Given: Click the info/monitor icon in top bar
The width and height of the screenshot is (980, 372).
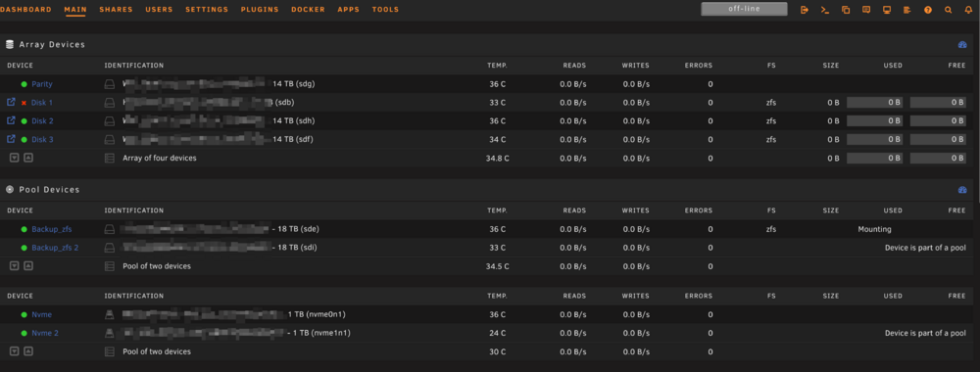Looking at the screenshot, I should (886, 10).
